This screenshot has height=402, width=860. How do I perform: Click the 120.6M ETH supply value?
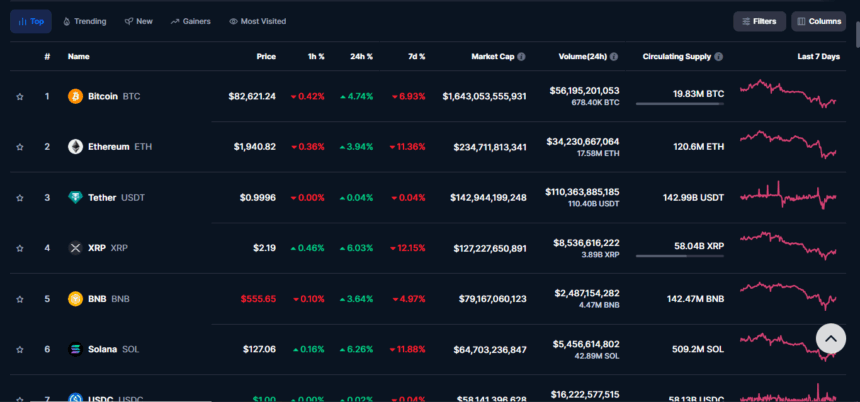[x=699, y=147]
